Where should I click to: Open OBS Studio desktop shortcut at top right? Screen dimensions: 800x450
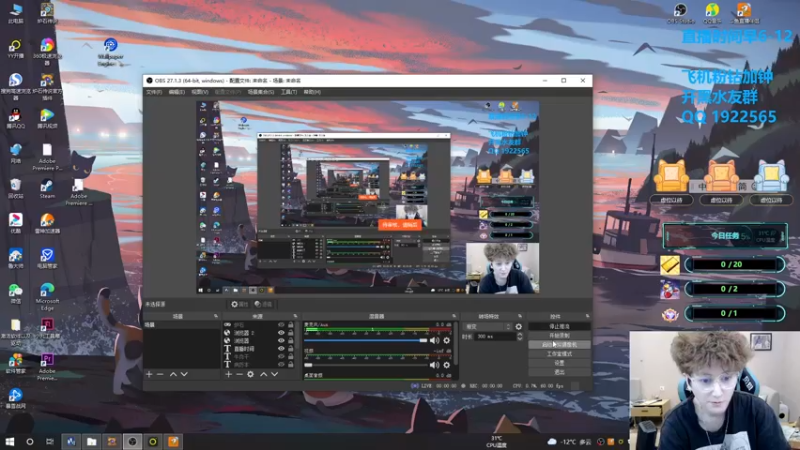pos(681,14)
